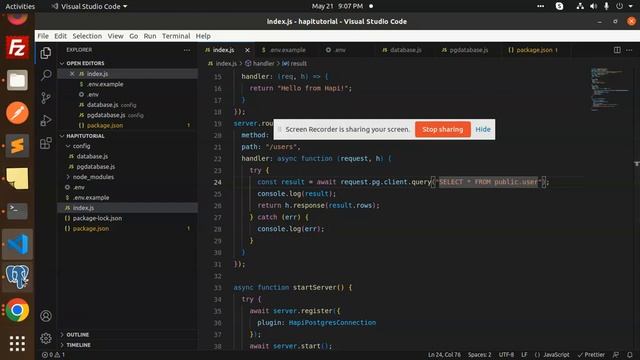This screenshot has width=640, height=360.
Task: Close index.js in Open Editors list
Action: click(72, 74)
